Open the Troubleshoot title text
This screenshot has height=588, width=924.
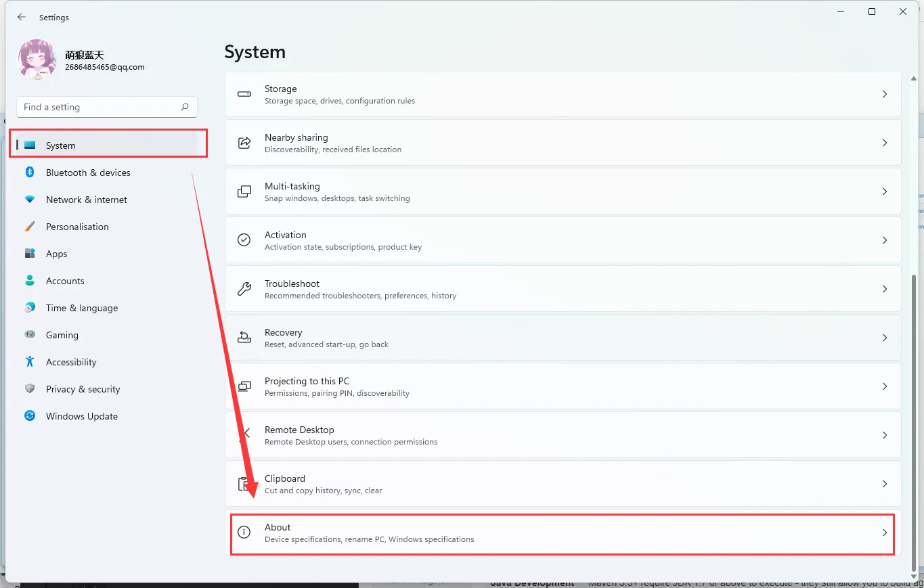click(x=292, y=284)
